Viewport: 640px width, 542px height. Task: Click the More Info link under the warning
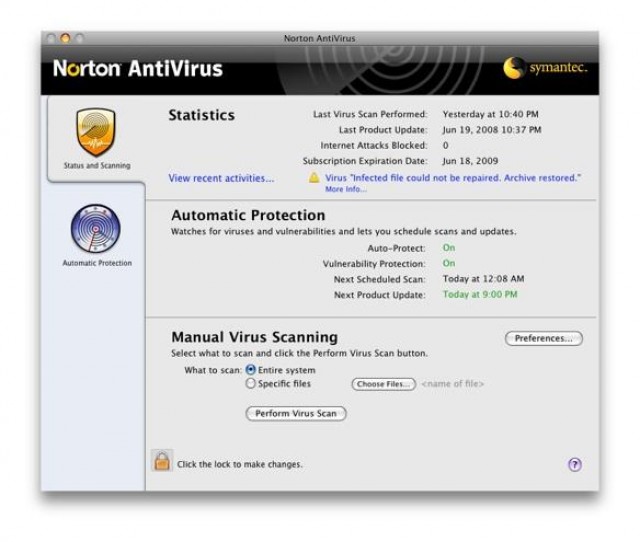(x=345, y=189)
